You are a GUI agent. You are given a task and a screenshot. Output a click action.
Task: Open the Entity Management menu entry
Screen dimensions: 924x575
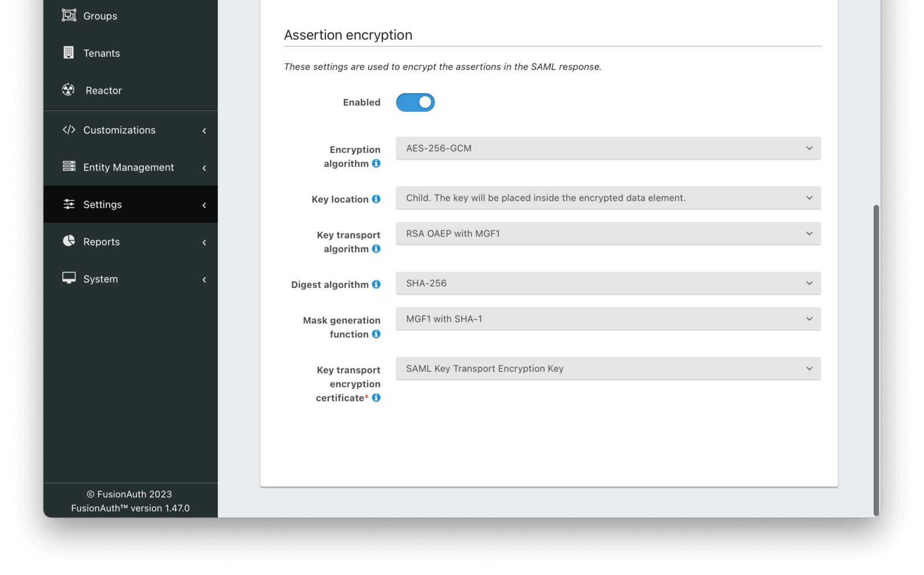pos(128,167)
